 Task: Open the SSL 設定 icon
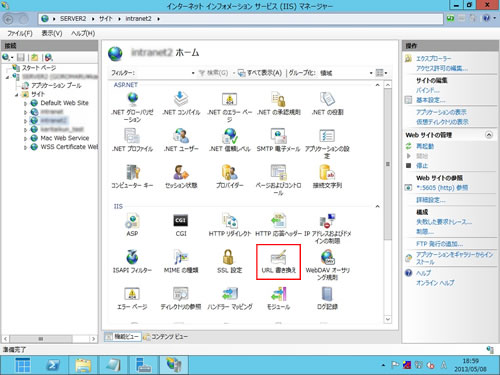coord(229,262)
